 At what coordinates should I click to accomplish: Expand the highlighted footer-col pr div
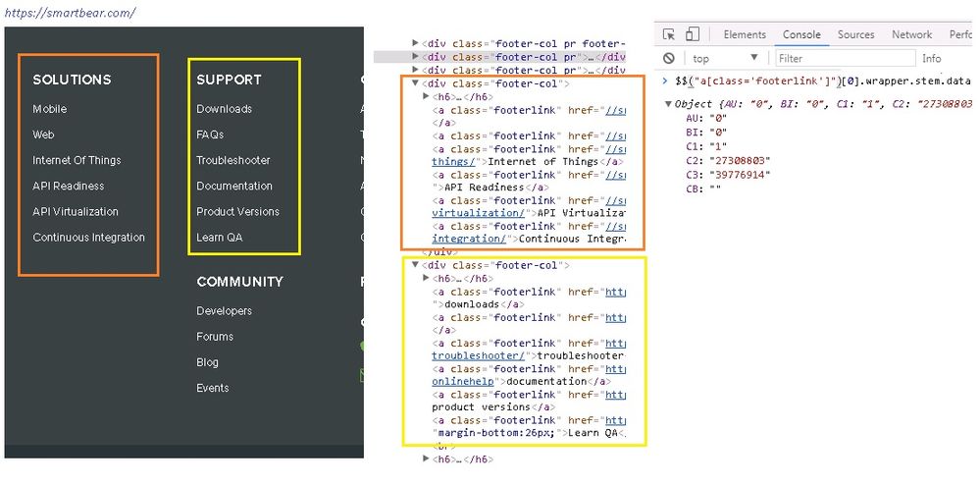[415, 56]
